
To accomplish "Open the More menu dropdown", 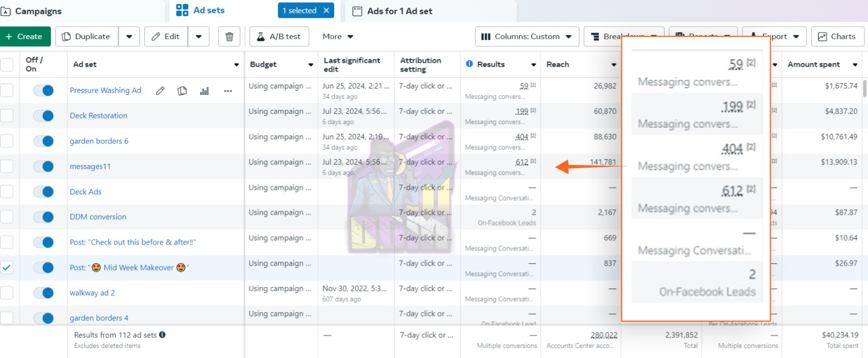I will click(337, 36).
